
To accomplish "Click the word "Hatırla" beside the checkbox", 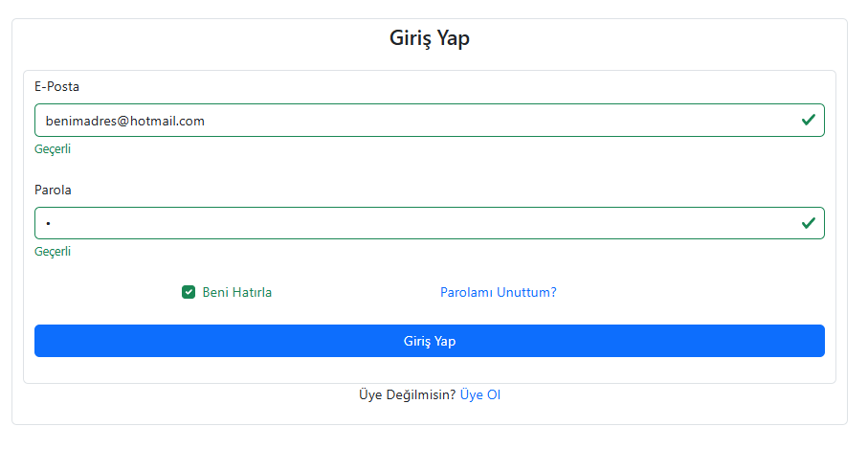I will pos(252,292).
